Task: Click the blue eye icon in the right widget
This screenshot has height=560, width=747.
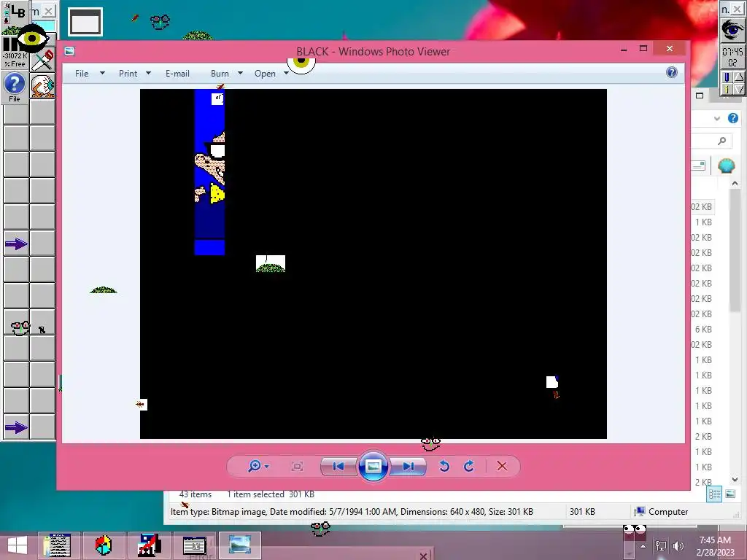Action: tap(732, 29)
